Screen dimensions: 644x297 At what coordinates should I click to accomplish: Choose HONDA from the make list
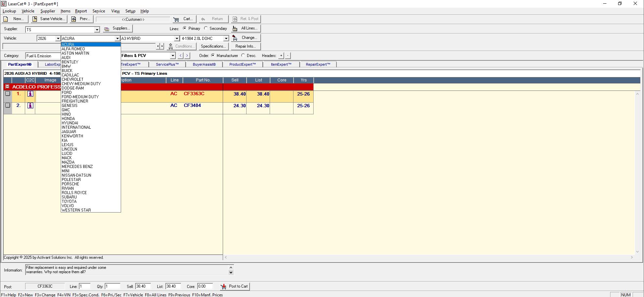(68, 119)
